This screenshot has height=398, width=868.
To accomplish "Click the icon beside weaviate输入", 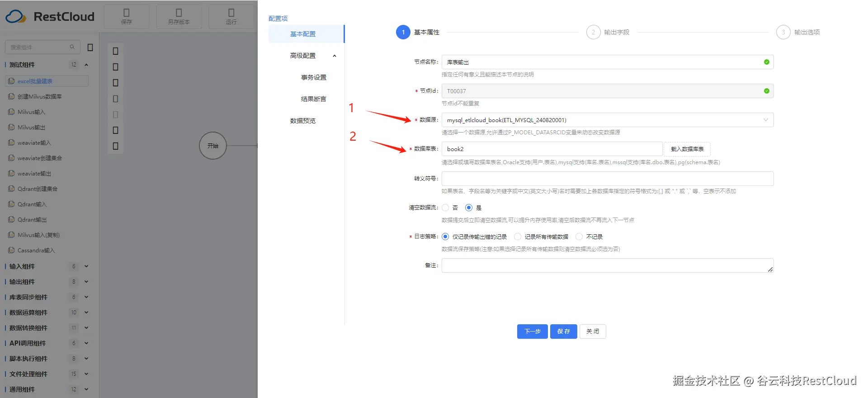I will click(11, 142).
